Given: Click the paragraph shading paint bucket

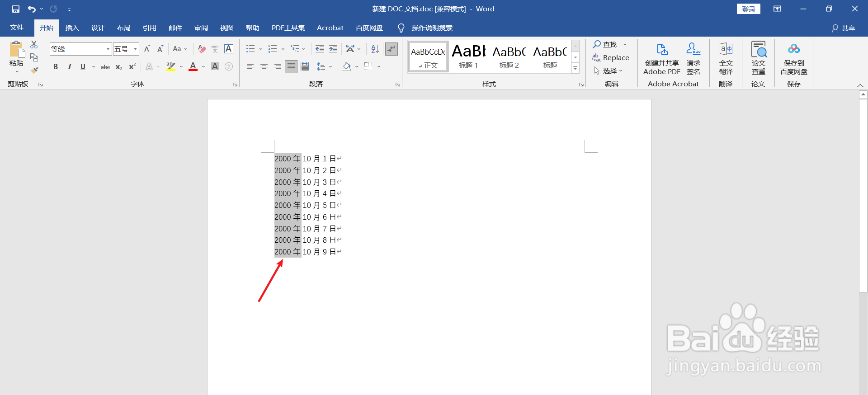Looking at the screenshot, I should (x=346, y=66).
